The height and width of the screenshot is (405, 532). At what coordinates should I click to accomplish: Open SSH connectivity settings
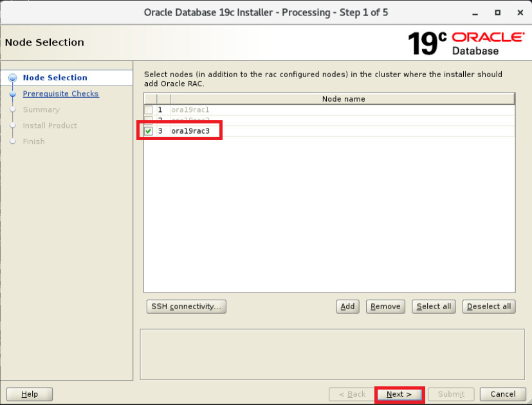pyautogui.click(x=187, y=307)
